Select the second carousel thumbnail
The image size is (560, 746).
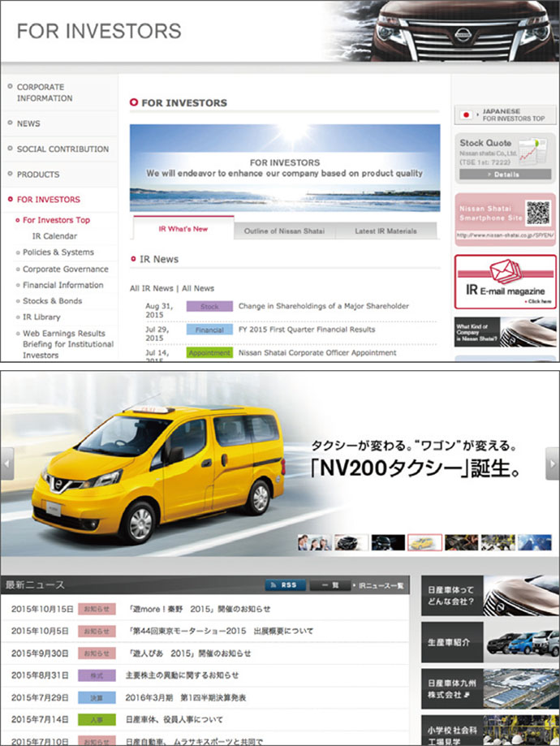pyautogui.click(x=351, y=542)
